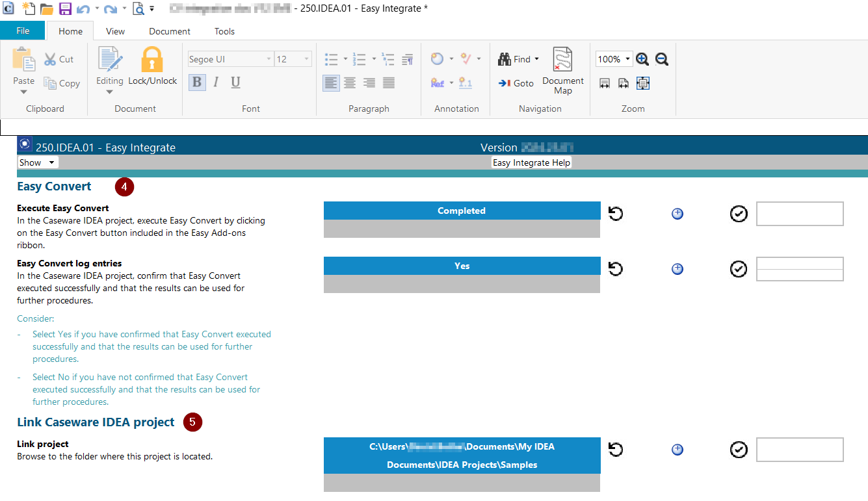Click the Zoom In magnifier icon

coord(642,59)
